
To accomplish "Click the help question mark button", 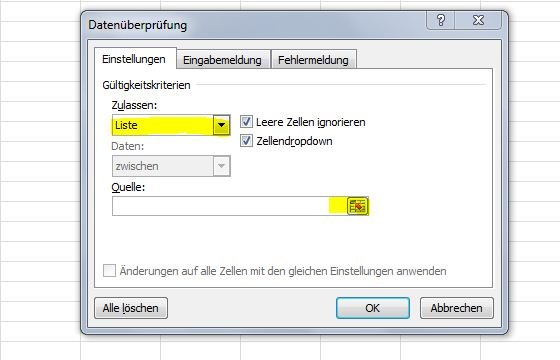I will 441,20.
